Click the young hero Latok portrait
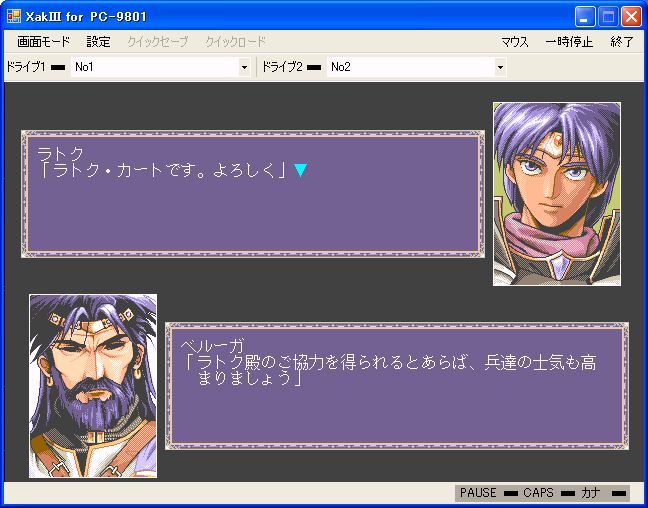This screenshot has height=508, width=648. pyautogui.click(x=557, y=194)
